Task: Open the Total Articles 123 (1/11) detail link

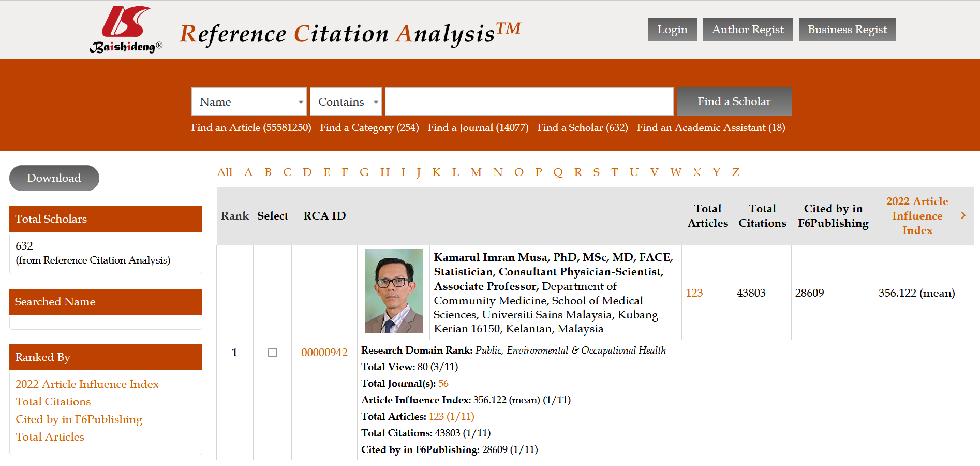Action: [451, 417]
